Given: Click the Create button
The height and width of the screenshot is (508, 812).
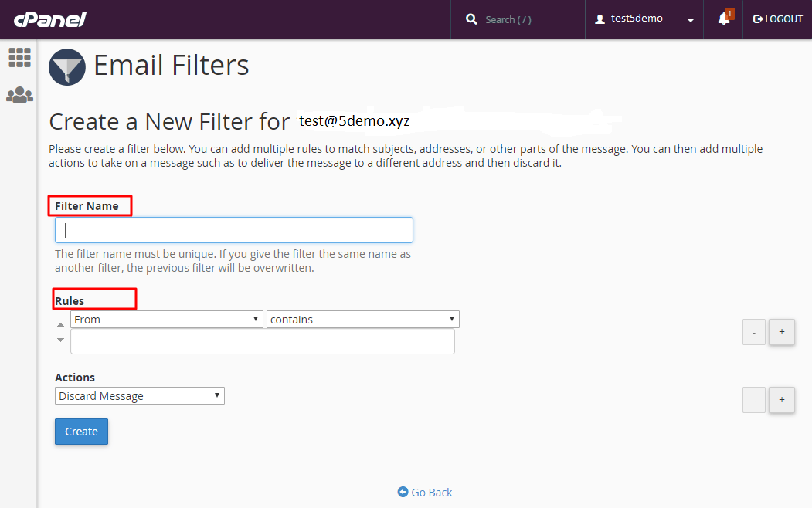Looking at the screenshot, I should (x=81, y=432).
